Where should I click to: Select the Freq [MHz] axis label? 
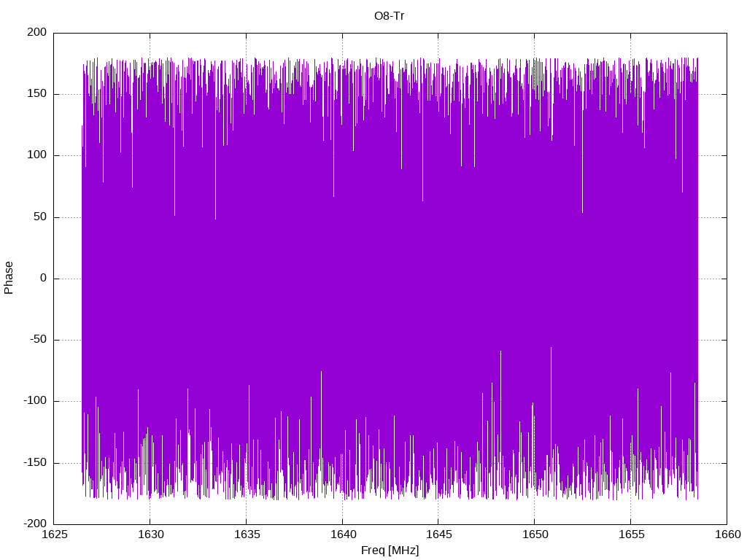(x=390, y=551)
